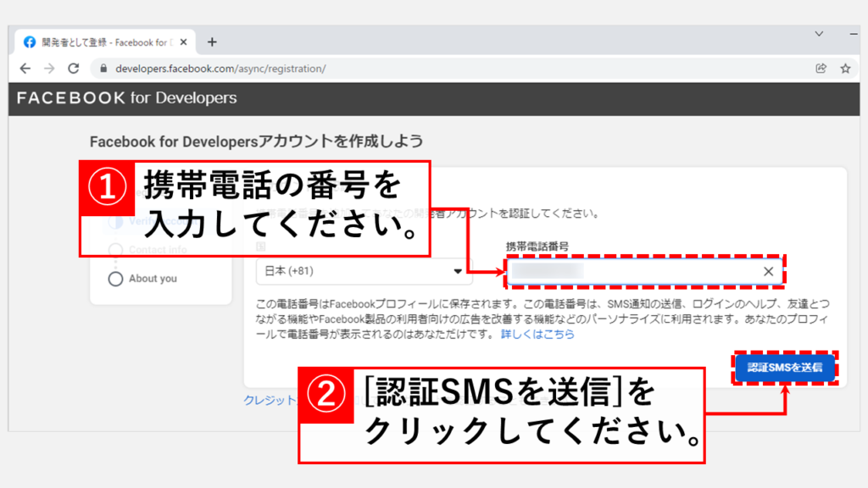Clear the phone number with the X icon
868x488 pixels.
(768, 271)
